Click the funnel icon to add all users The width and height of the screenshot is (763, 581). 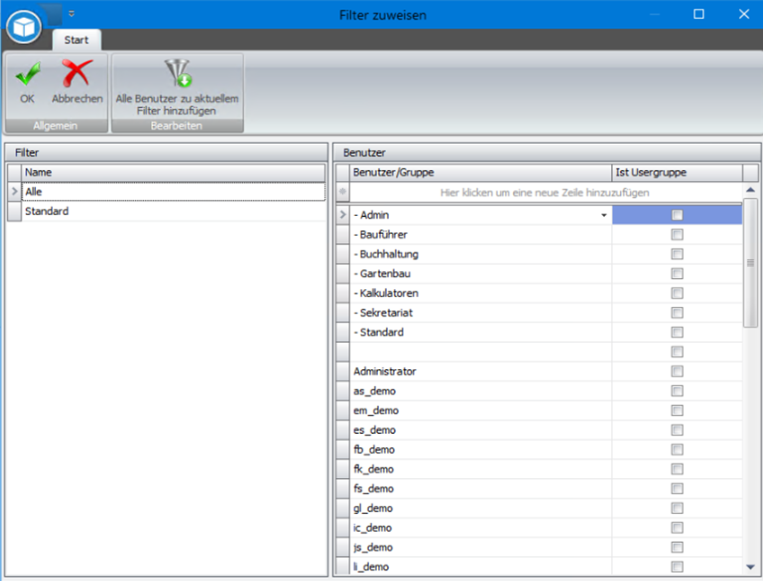pyautogui.click(x=178, y=73)
